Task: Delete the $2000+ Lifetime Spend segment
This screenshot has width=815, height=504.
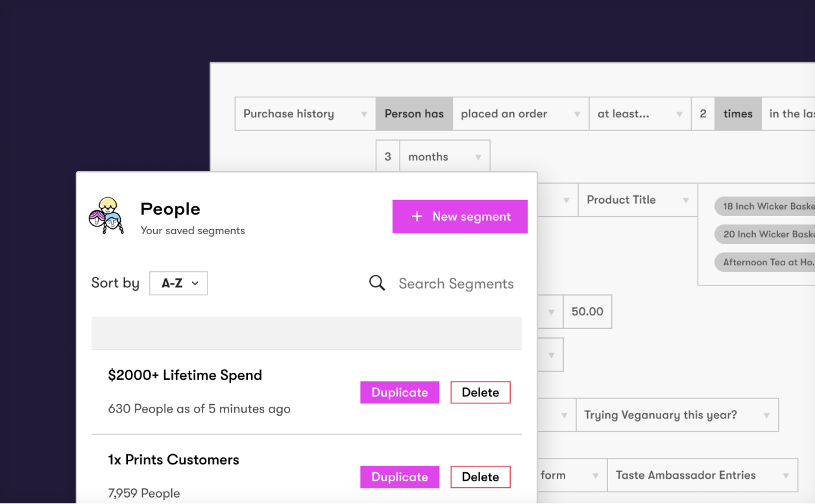Action: tap(480, 392)
